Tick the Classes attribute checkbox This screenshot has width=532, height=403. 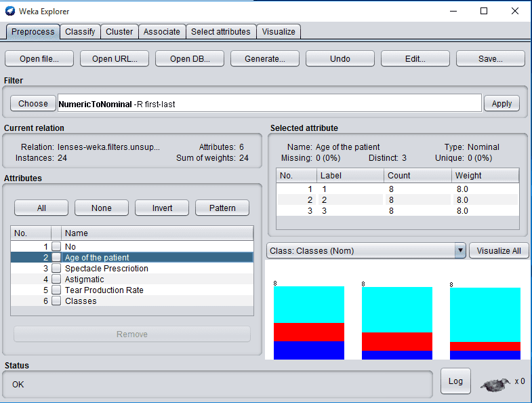(56, 301)
